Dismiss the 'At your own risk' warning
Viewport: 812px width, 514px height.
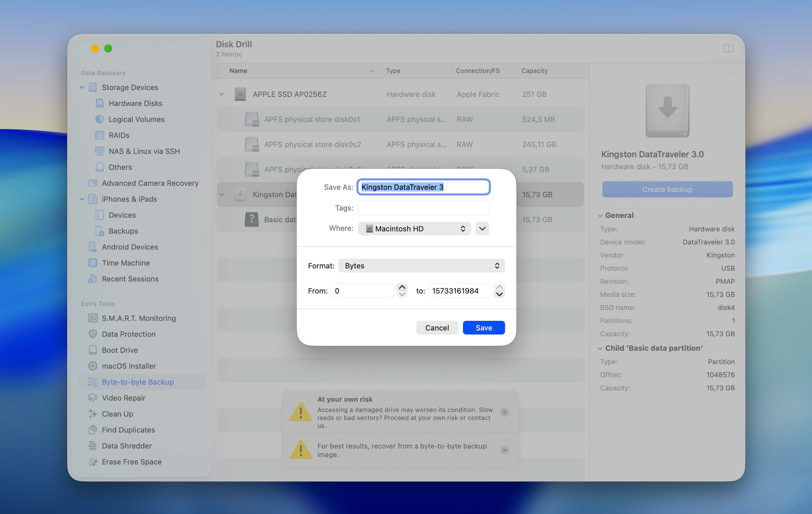coord(505,412)
